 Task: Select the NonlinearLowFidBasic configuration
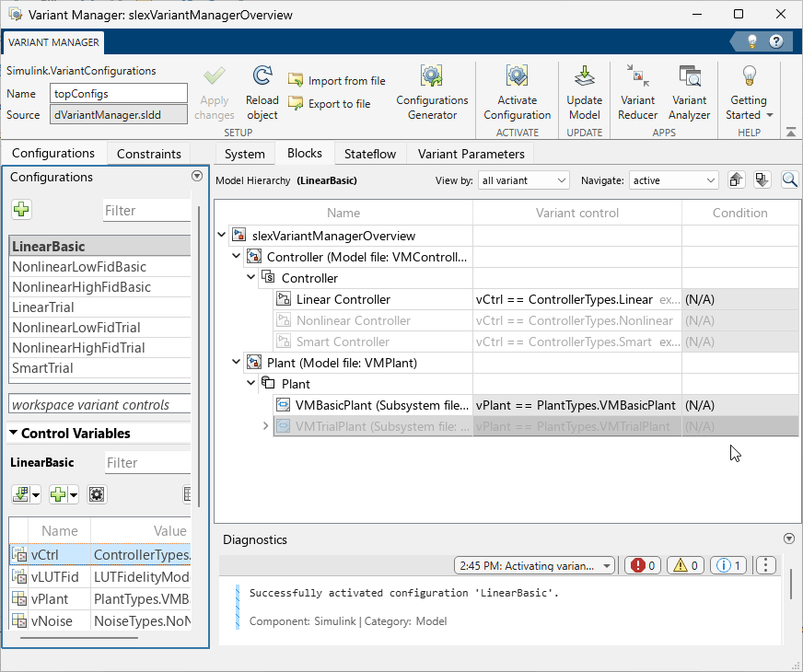pyautogui.click(x=99, y=267)
